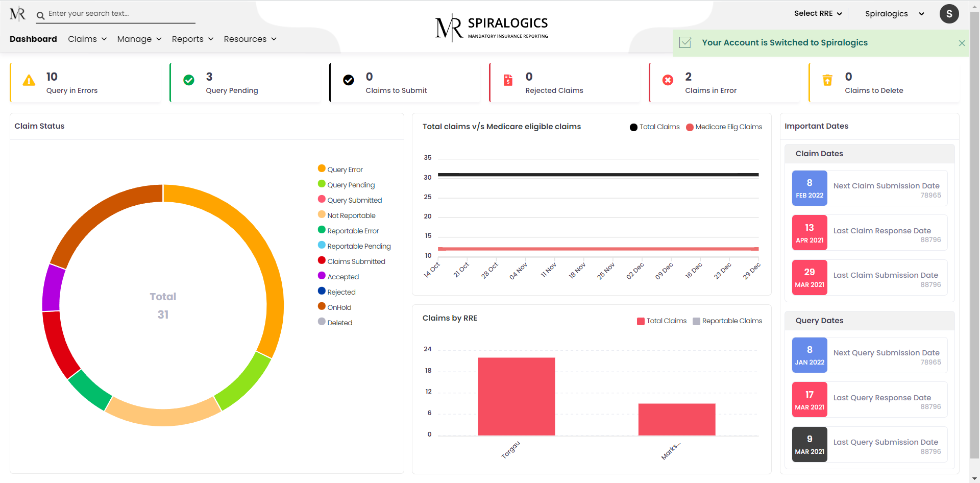The image size is (980, 483).
Task: Toggle Reportable Claims legend in Claims by RRE
Action: [x=727, y=321]
